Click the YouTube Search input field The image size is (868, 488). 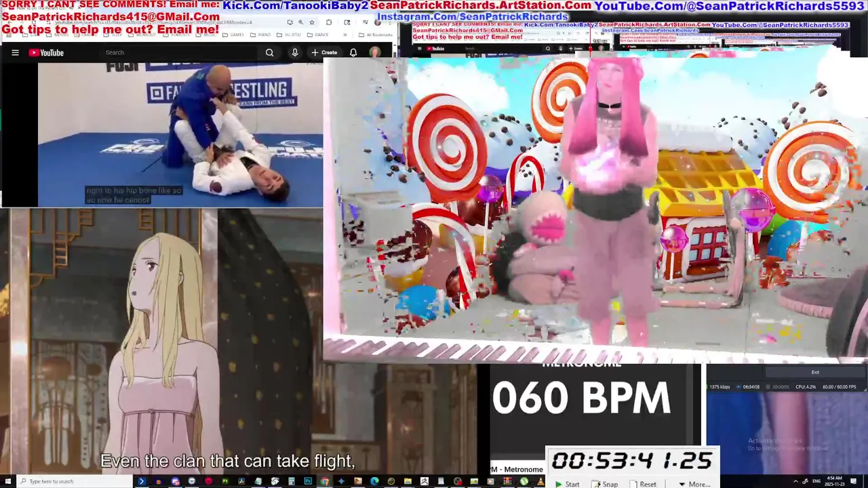180,52
